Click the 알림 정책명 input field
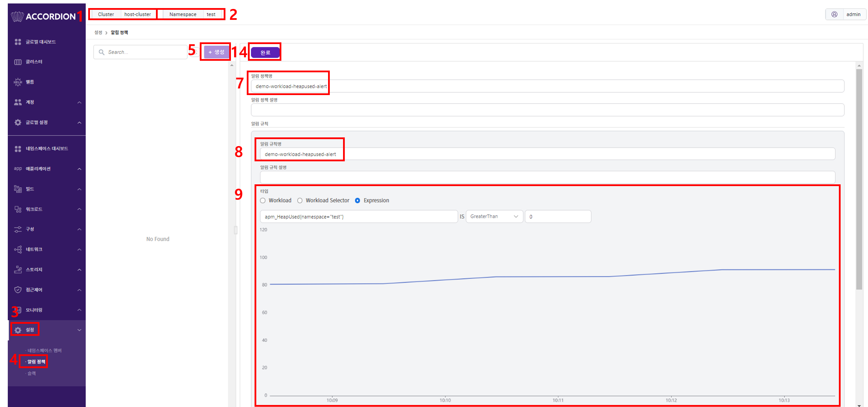 (547, 86)
